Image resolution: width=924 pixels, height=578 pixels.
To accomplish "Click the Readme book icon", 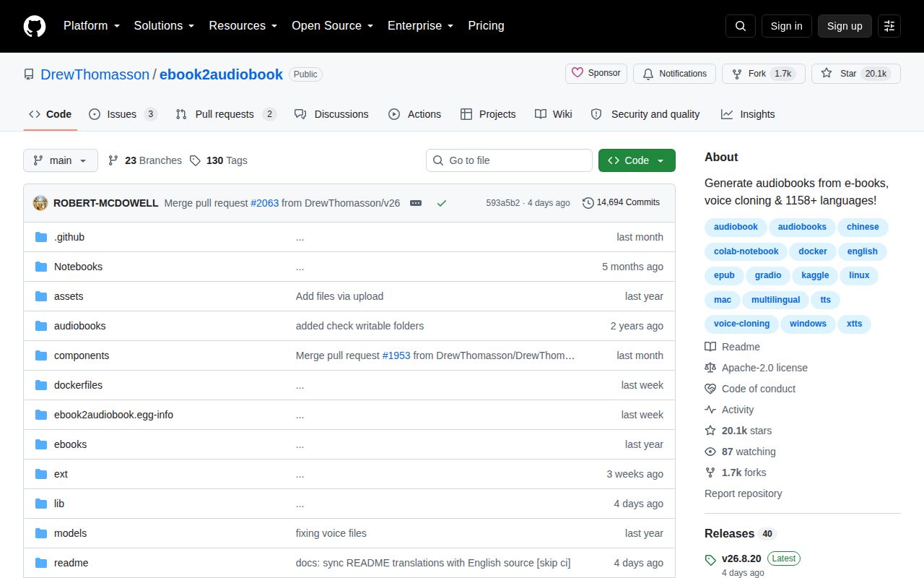I will [710, 347].
